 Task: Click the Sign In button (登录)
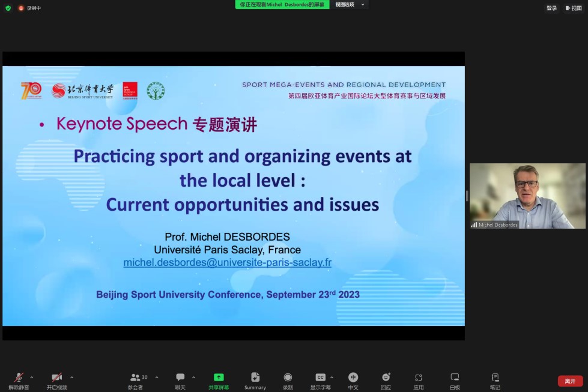[551, 8]
